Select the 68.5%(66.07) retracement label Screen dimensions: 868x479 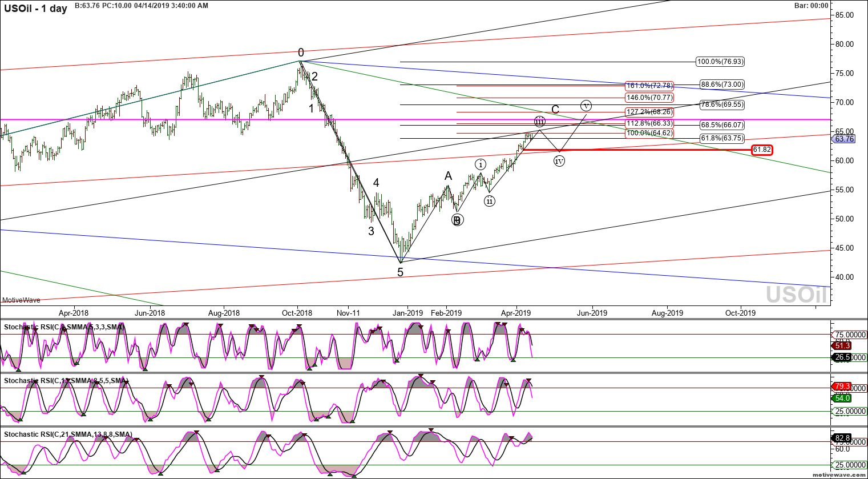coord(722,125)
